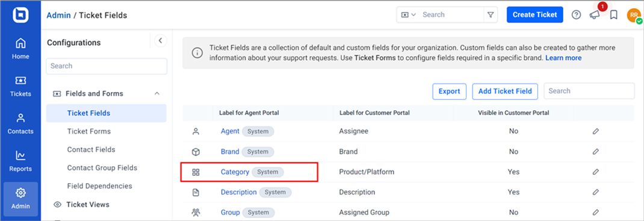Open the search filter funnel icon
Screen dimensions: 644x221
(x=491, y=15)
